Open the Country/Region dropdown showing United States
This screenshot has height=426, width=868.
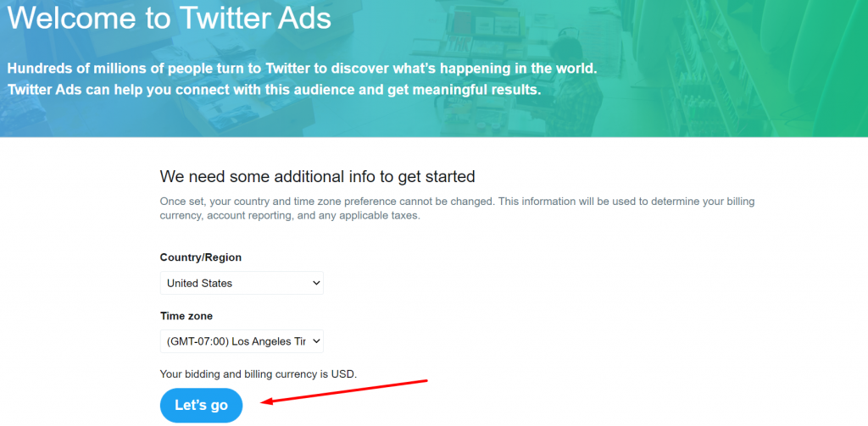[x=242, y=283]
